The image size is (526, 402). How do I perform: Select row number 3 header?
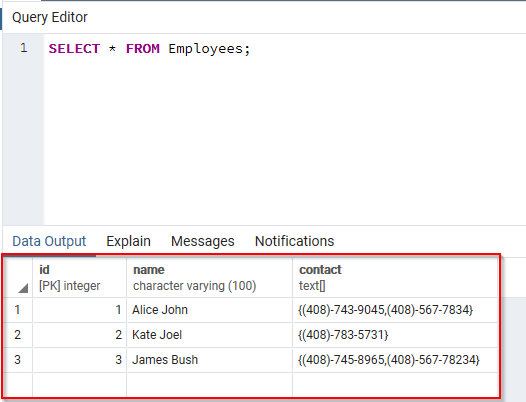tap(17, 360)
